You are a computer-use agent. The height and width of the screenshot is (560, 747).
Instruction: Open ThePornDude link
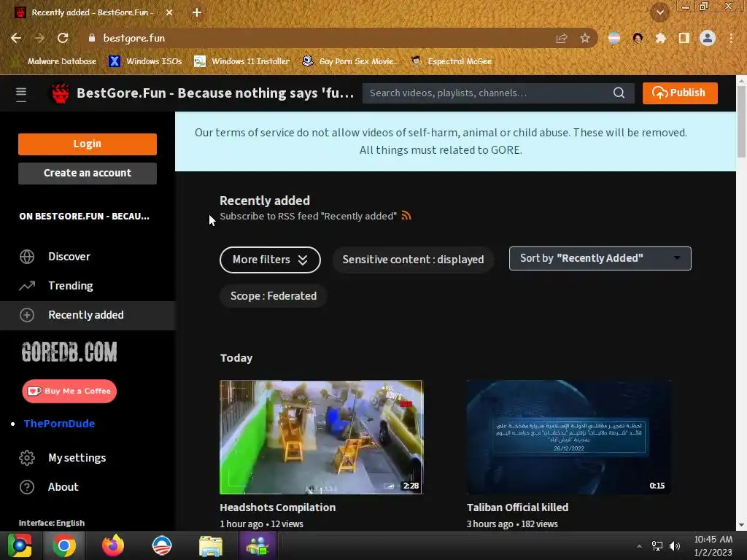coord(59,424)
